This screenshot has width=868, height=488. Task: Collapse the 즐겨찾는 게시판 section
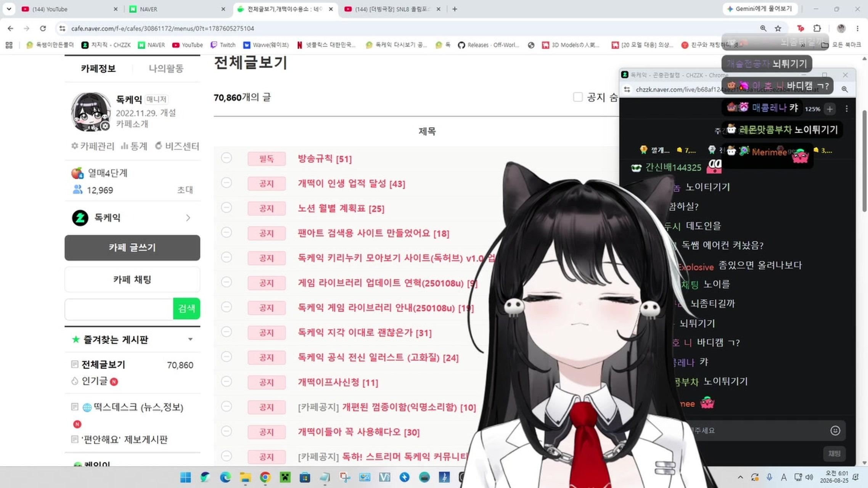coord(190,339)
